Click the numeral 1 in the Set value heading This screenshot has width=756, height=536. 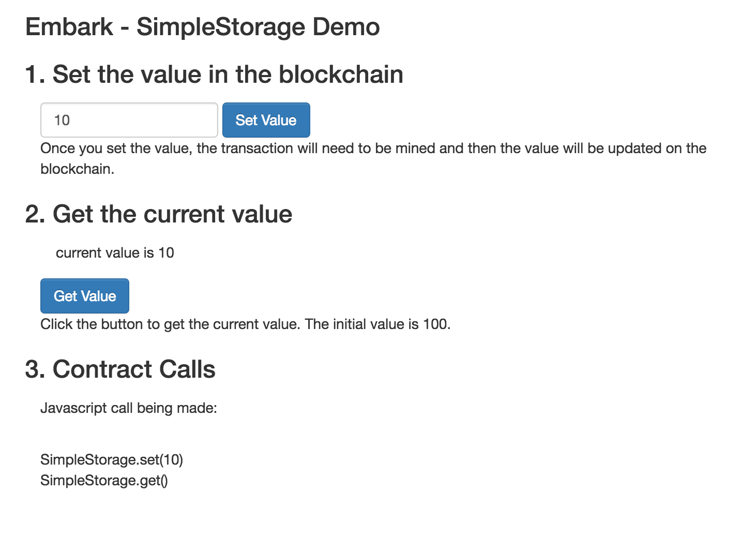point(31,75)
